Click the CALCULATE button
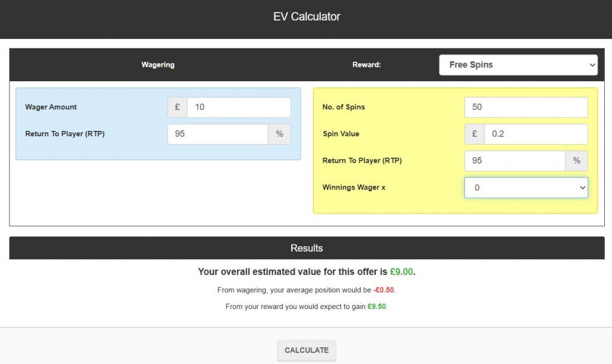This screenshot has height=364, width=612. (307, 350)
